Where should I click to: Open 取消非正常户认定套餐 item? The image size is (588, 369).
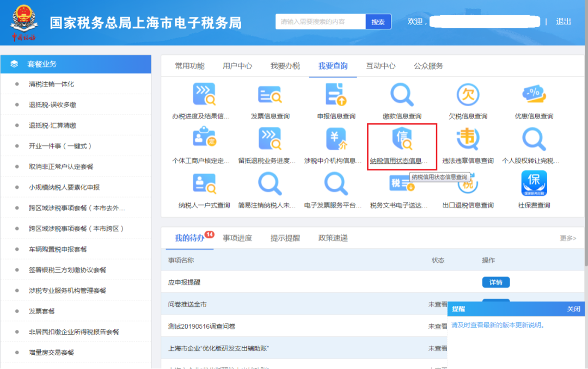[x=61, y=167]
